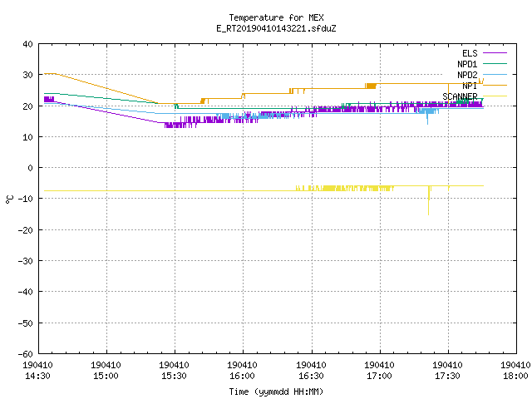
Task: Click the y-axis tick label -30
Action: (x=26, y=261)
